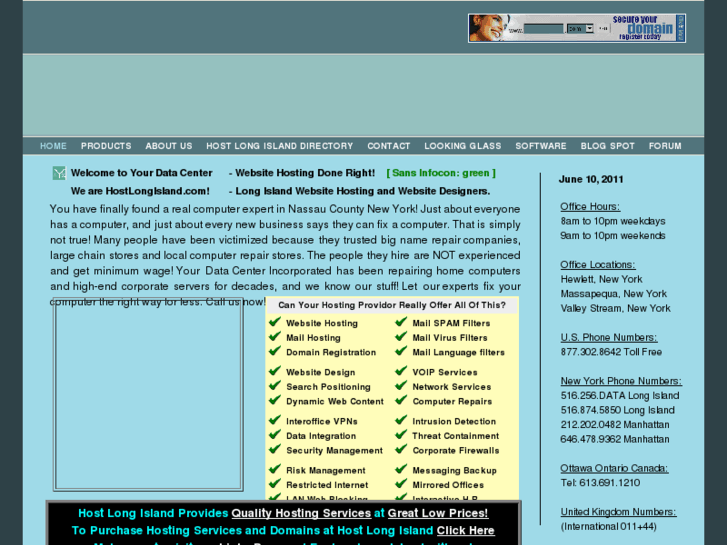Screen dimensions: 727x545
Task: Click the Interoffice VPNs feature item
Action: pos(322,422)
